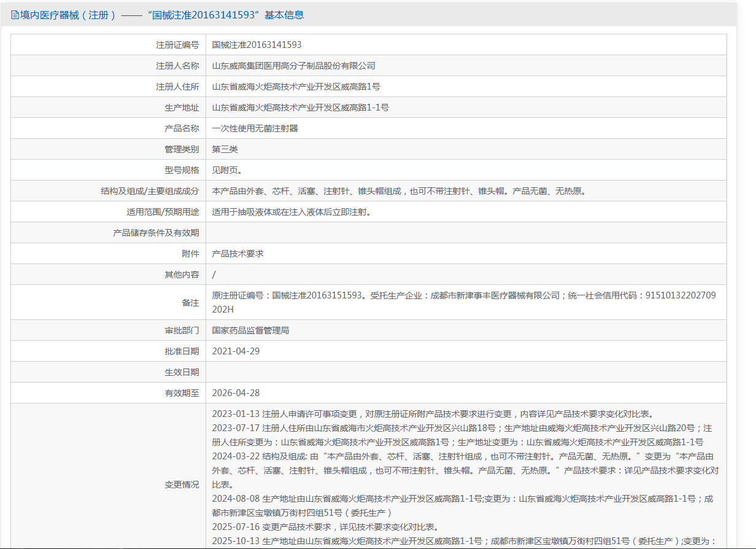The height and width of the screenshot is (549, 756).
Task: Select the product name 一次性使用无菌注射器
Action: point(255,128)
